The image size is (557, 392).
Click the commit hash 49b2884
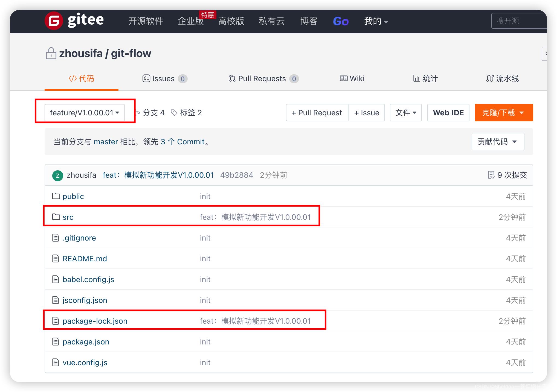point(237,175)
